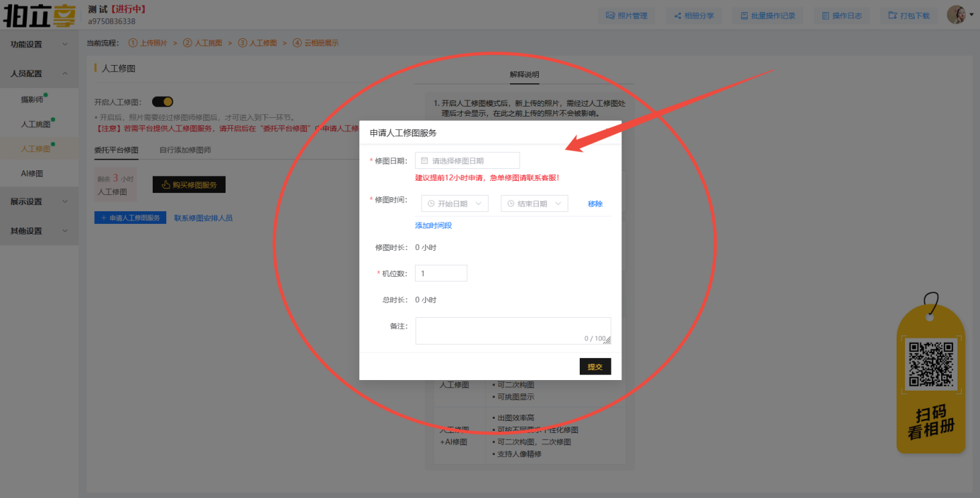Click the 机位数 number input

click(441, 273)
